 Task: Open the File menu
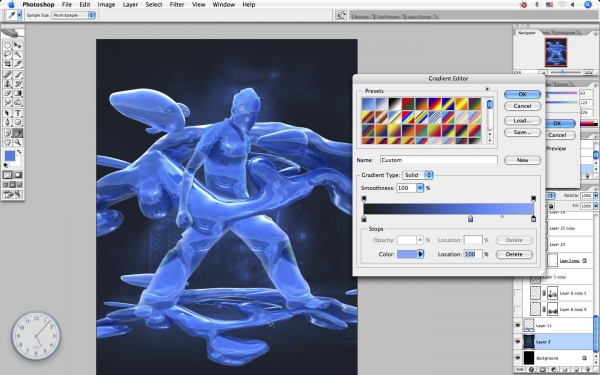tap(67, 5)
